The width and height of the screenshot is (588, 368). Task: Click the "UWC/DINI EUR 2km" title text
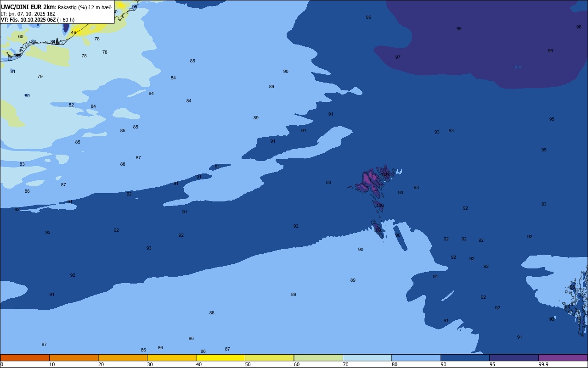(28, 6)
